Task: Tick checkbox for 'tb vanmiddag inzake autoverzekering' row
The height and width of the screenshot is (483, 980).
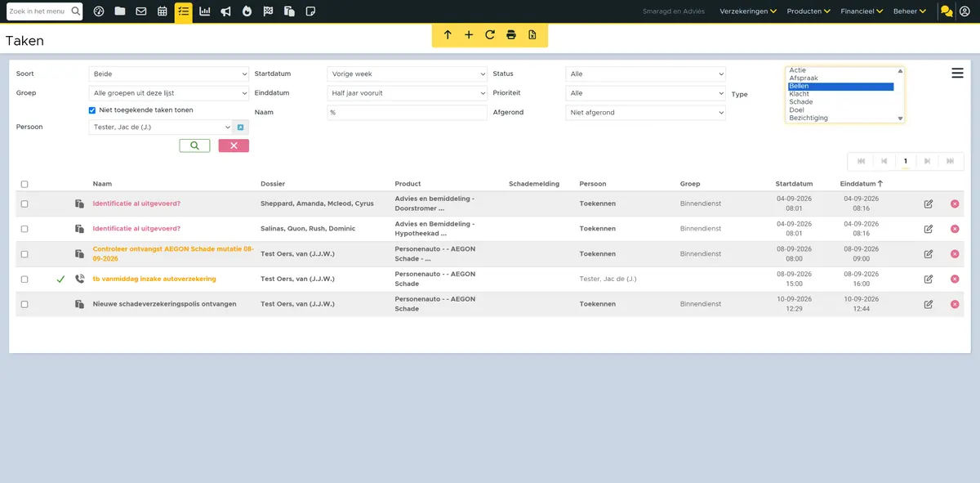Action: pos(24,280)
